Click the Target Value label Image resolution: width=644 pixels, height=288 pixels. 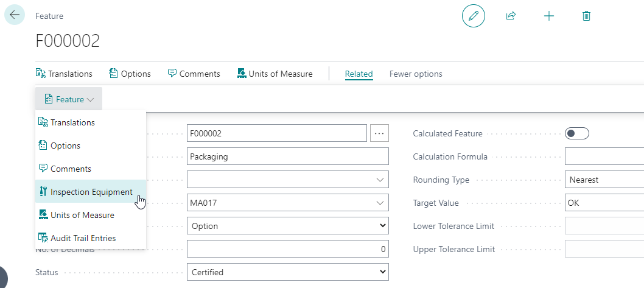436,203
